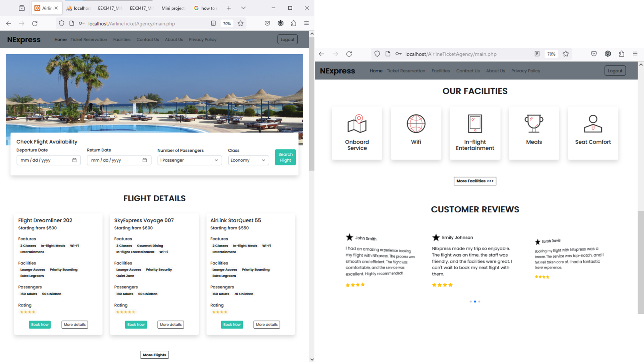Image resolution: width=644 pixels, height=362 pixels.
Task: Select the first review carousel dot
Action: [x=470, y=301]
